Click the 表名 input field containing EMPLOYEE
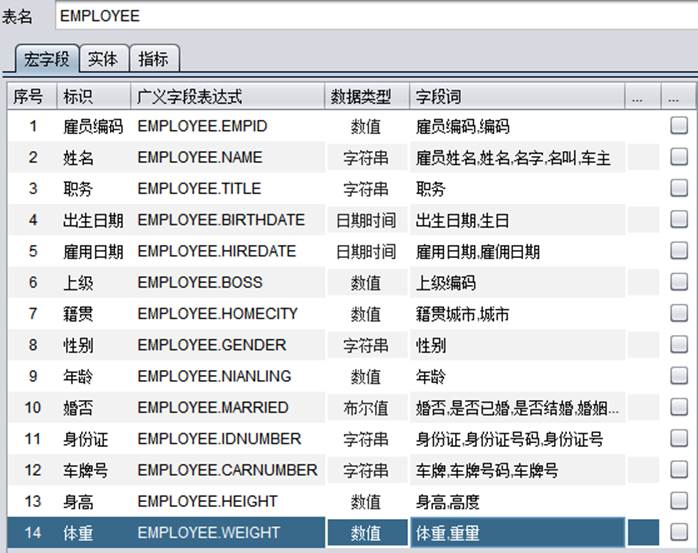Image resolution: width=698 pixels, height=553 pixels. [x=370, y=16]
